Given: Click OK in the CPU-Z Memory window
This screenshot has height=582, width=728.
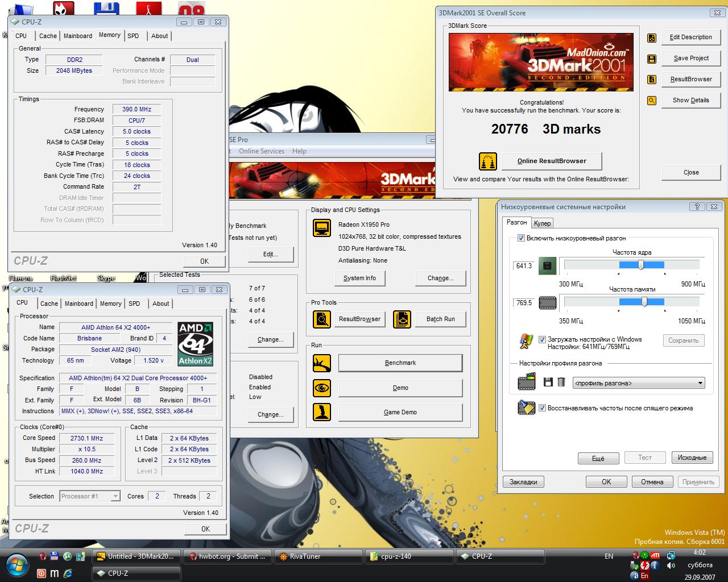Looking at the screenshot, I should tap(205, 261).
